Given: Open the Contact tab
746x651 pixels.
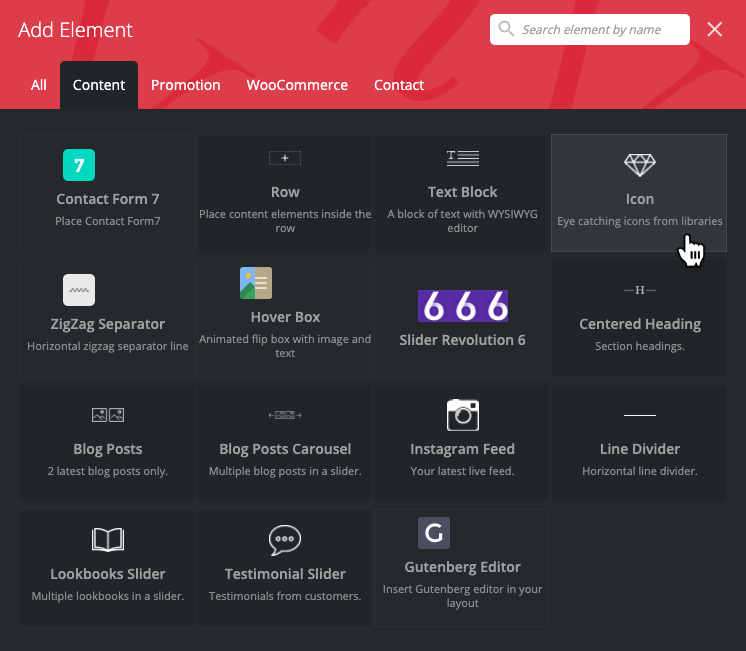Looking at the screenshot, I should 399,85.
